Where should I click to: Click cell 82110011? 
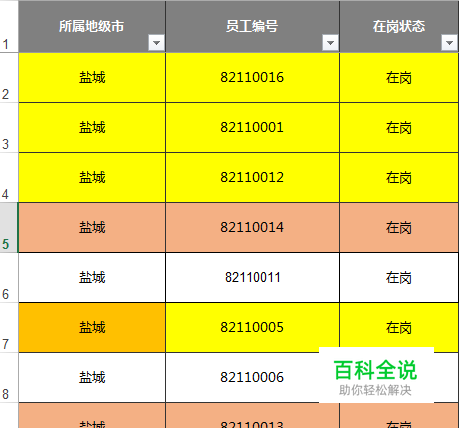click(x=252, y=278)
